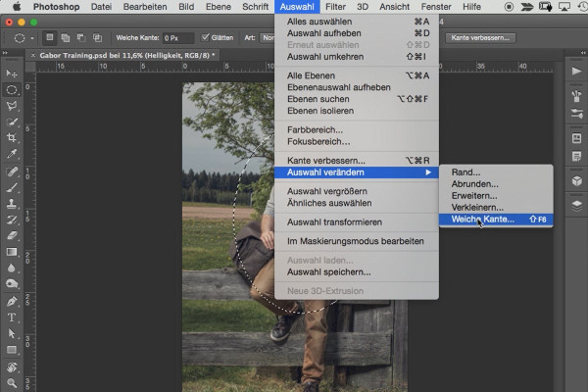Open the Layers panel icon
The width and height of the screenshot is (588, 392).
coord(576,205)
